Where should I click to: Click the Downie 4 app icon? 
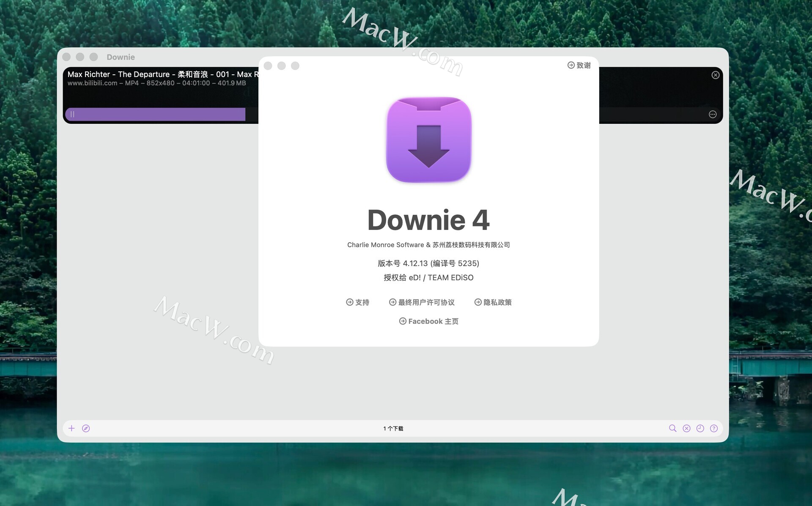(429, 140)
